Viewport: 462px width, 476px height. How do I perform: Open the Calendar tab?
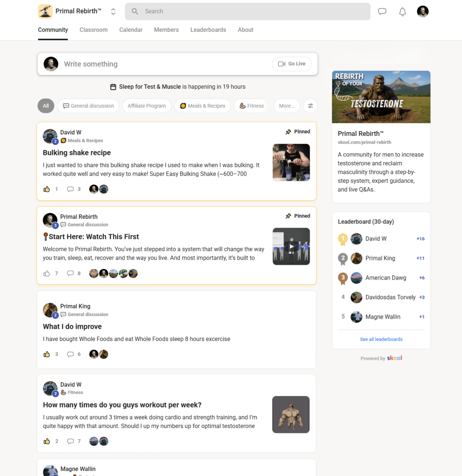(131, 30)
